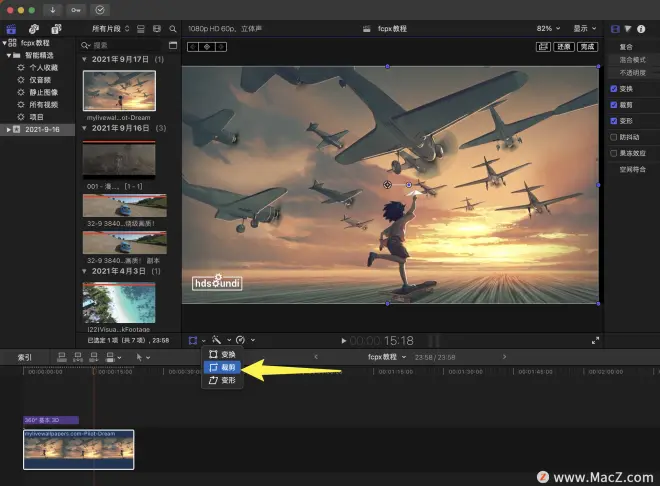660x486 pixels.
Task: Open the fcpx教程 timeline project dropdown
Action: click(x=387, y=357)
